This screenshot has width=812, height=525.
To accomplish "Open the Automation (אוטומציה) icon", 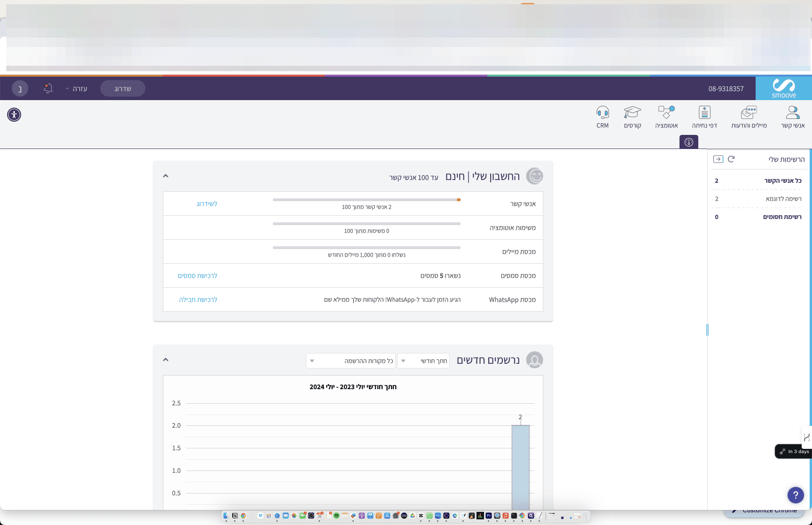I will click(x=666, y=117).
